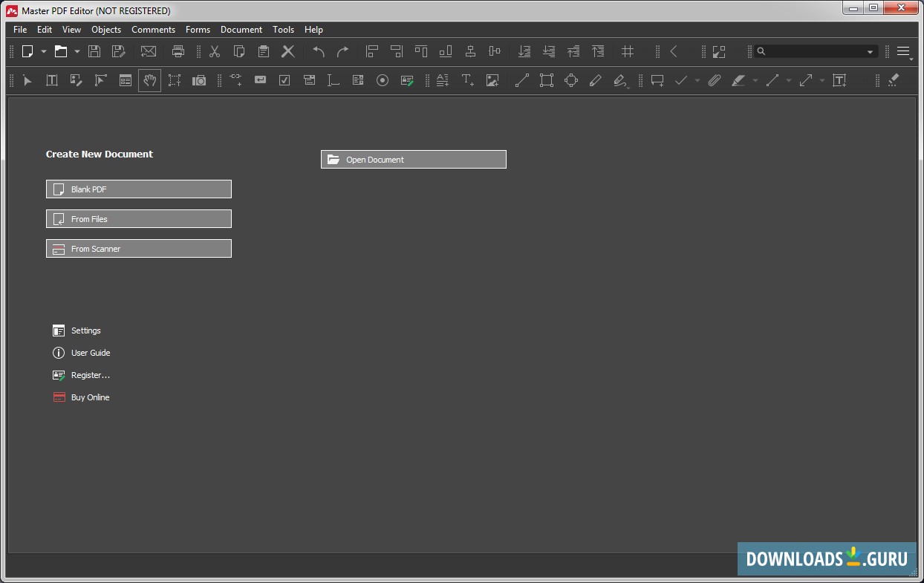The image size is (924, 583).
Task: Select the Attach File paperclip tool
Action: (715, 80)
